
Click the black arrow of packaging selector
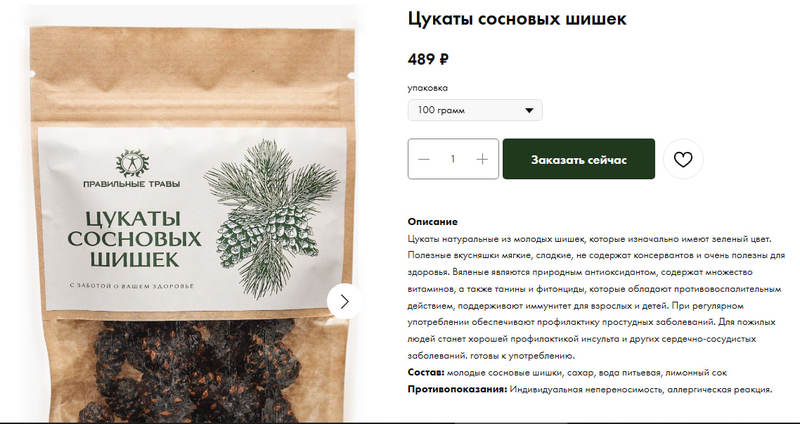tap(529, 110)
